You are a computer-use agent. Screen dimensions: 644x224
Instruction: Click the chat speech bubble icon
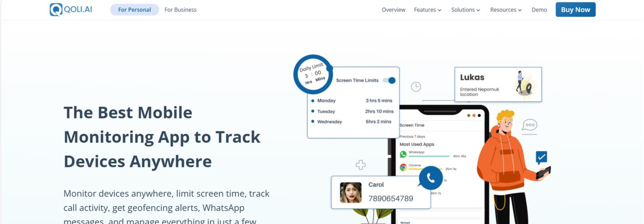coord(530,125)
